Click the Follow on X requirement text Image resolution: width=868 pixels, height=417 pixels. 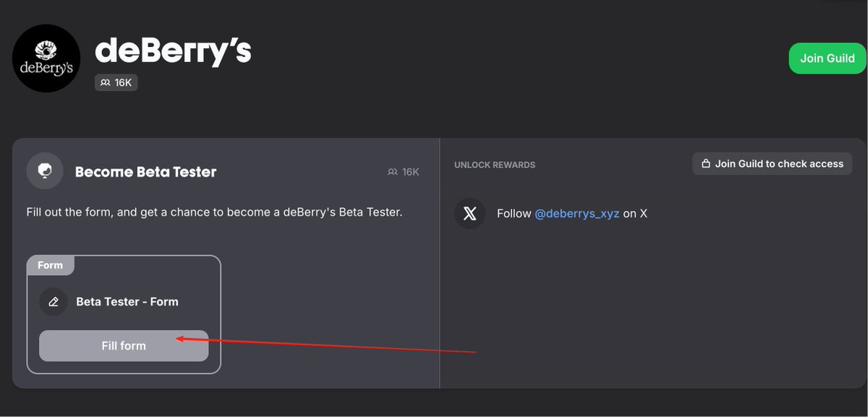tap(572, 214)
